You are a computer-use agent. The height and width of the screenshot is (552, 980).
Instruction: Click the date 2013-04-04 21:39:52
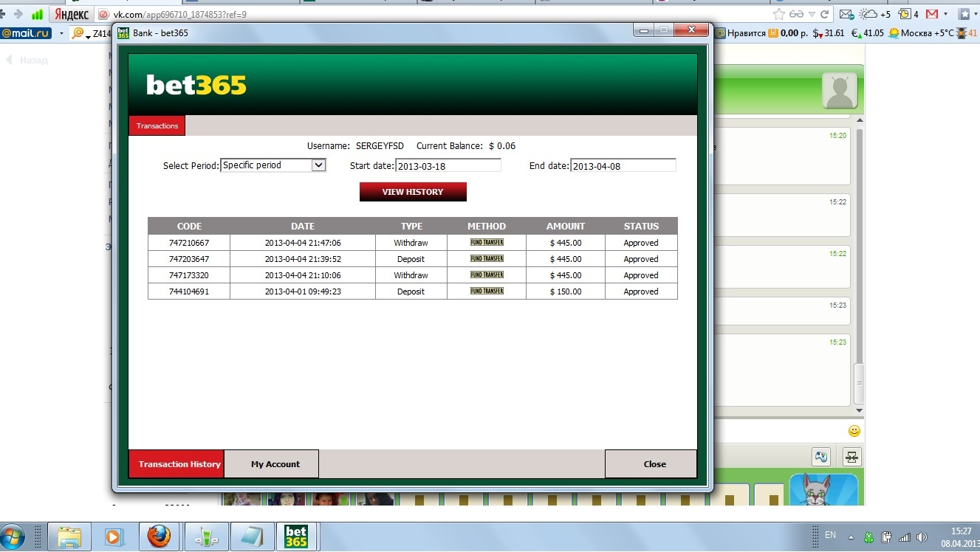click(303, 259)
